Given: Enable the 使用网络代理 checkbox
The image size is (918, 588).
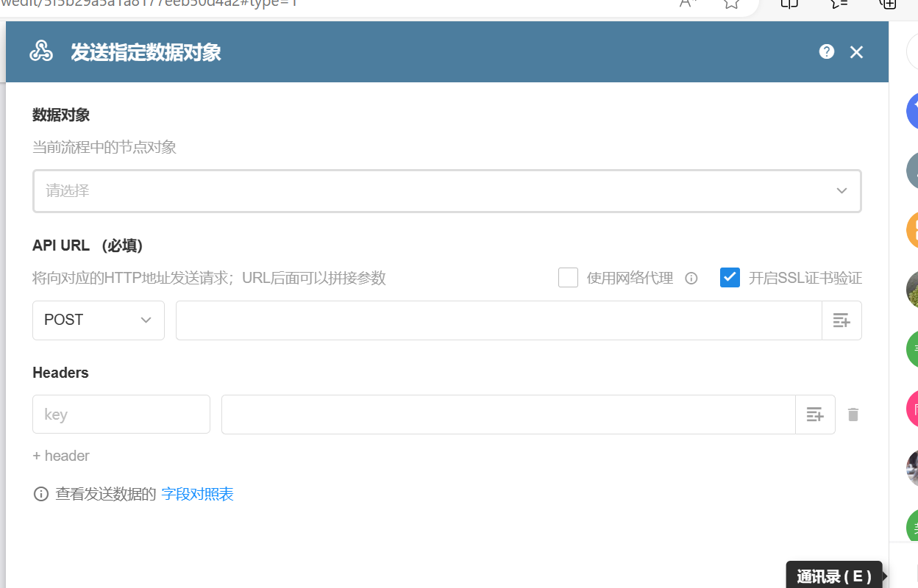Looking at the screenshot, I should click(x=568, y=277).
